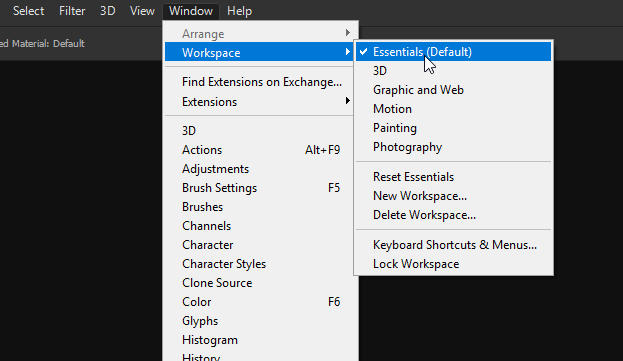623x361 pixels.
Task: Close the Window menu from menu bar
Action: (191, 11)
